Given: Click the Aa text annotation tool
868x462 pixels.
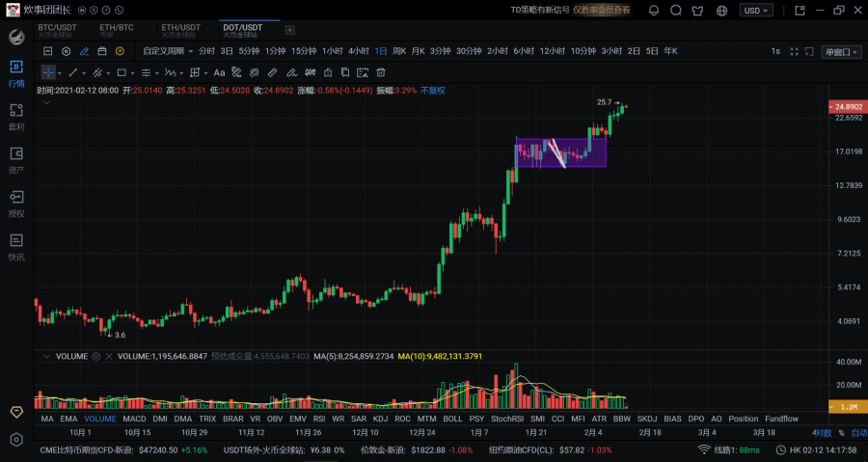Looking at the screenshot, I should [x=219, y=72].
